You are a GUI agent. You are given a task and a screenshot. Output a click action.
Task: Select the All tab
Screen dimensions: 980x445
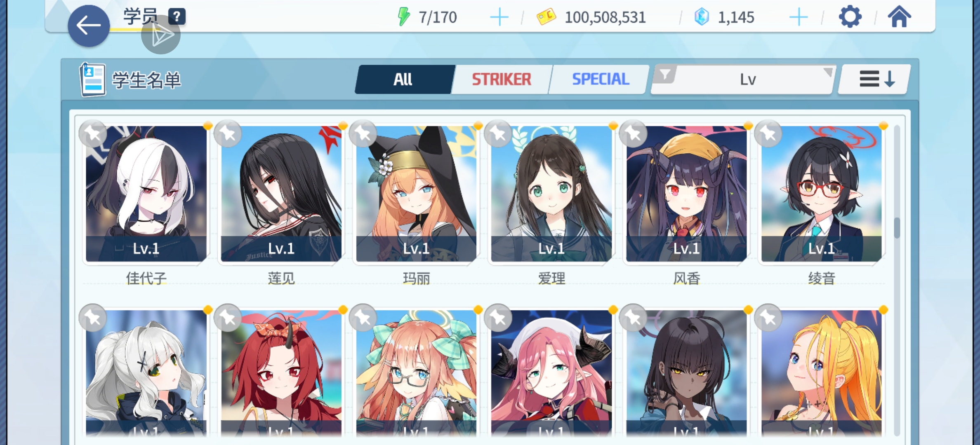(x=403, y=79)
